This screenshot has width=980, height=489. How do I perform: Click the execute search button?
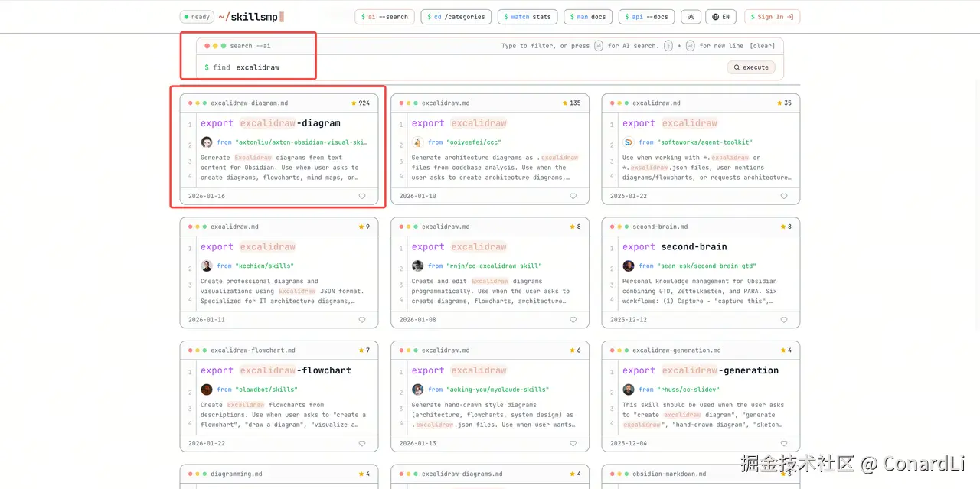[751, 67]
